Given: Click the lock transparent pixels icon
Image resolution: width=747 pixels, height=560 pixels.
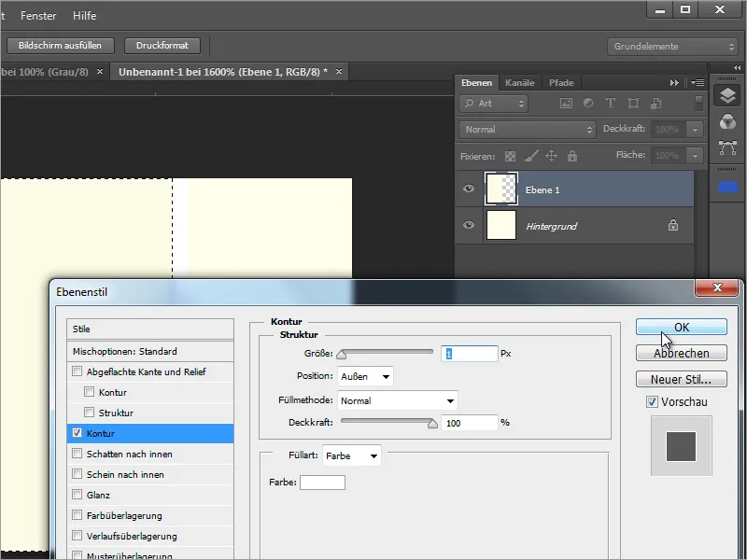Looking at the screenshot, I should tap(510, 156).
